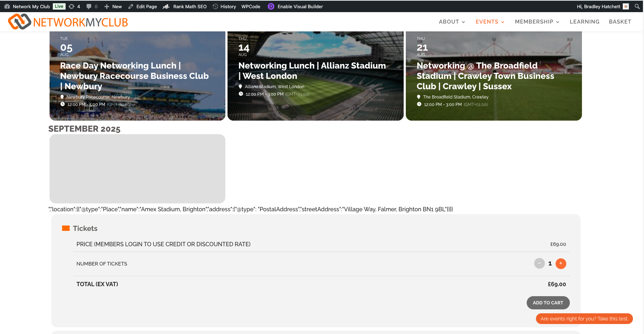644x334 pixels.
Task: Click the location pin by Newbury Racecourse
Action: [62, 97]
